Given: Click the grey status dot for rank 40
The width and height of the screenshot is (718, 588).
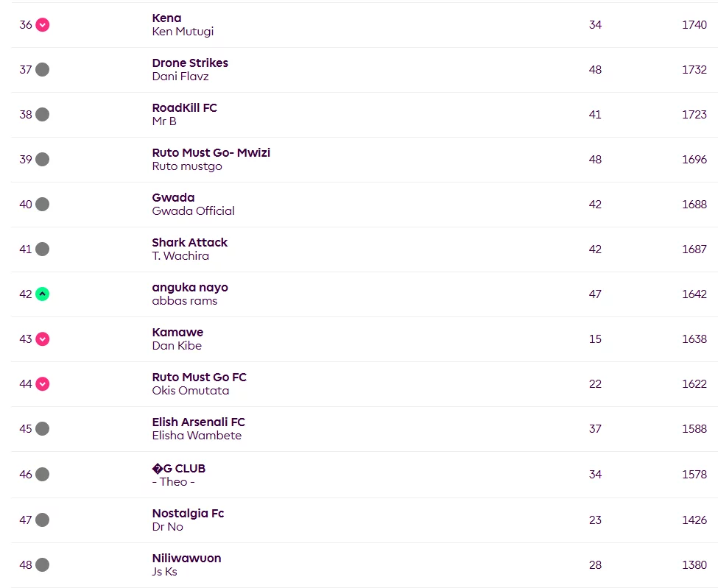Looking at the screenshot, I should click(x=43, y=205).
